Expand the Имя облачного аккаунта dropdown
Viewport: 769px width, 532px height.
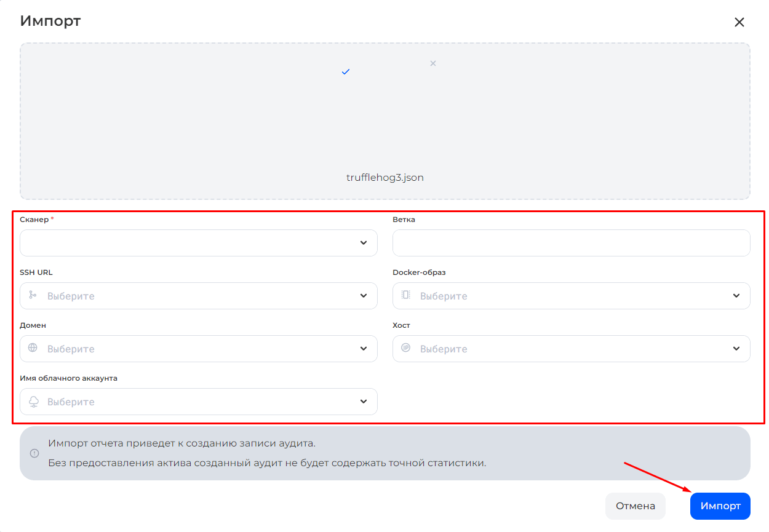(363, 402)
